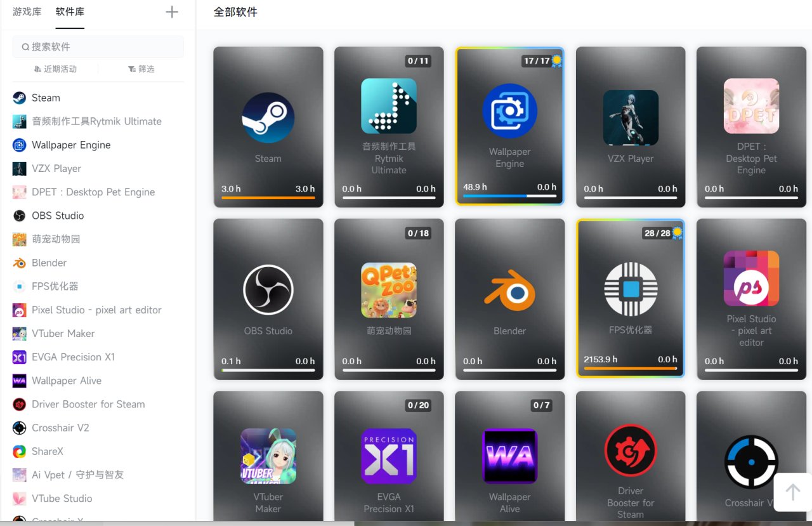Click Driver Booster for Steam sidebar icon
Screen dimensions: 812x526
click(20, 404)
